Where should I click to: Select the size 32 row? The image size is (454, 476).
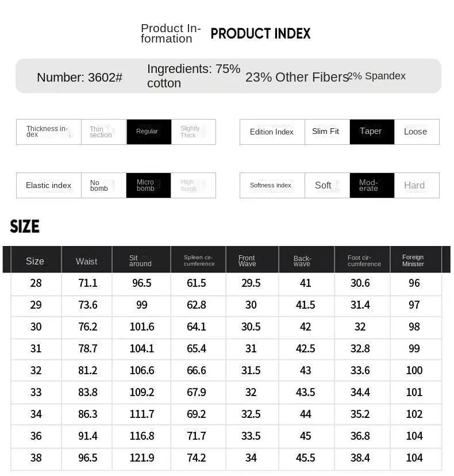click(x=226, y=370)
